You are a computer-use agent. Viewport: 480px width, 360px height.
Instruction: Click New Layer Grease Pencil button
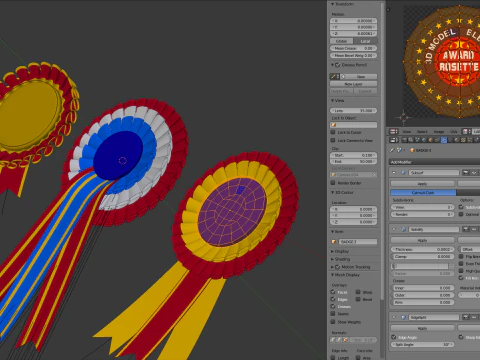coord(354,84)
